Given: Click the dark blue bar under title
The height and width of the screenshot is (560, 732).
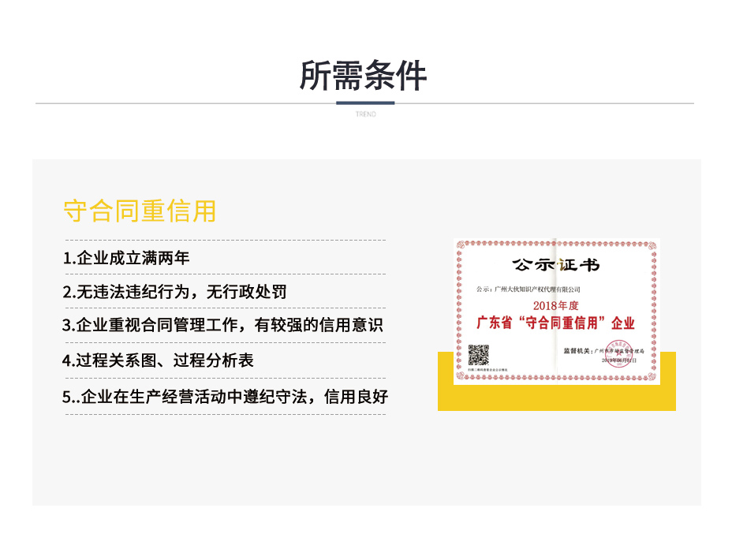Looking at the screenshot, I should tap(365, 103).
